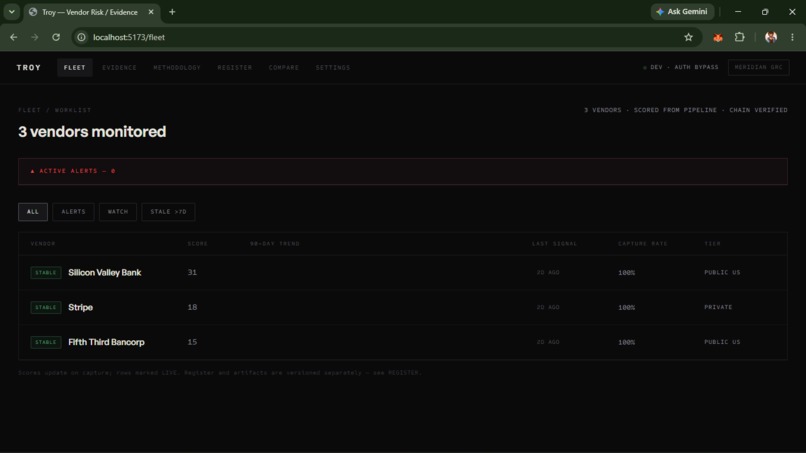Click the 90-DAY TREND column header
The image size is (806, 453).
pyautogui.click(x=274, y=244)
